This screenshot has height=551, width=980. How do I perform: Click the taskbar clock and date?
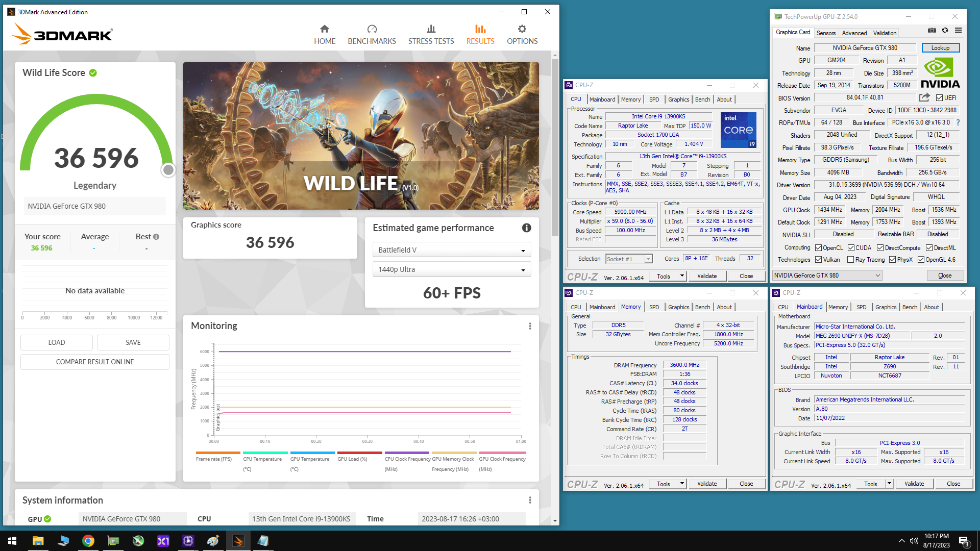[936, 541]
